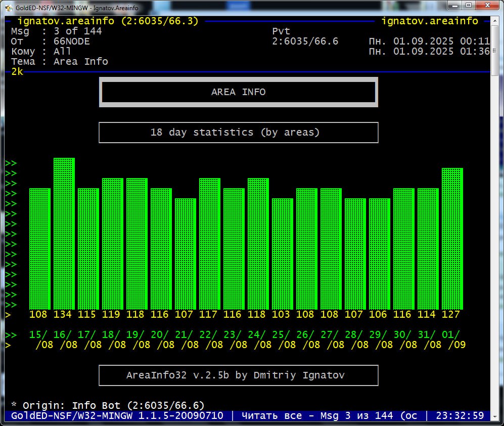Click the scrollbar up arrow
Screen dimensions: 504x426
[x=494, y=20]
